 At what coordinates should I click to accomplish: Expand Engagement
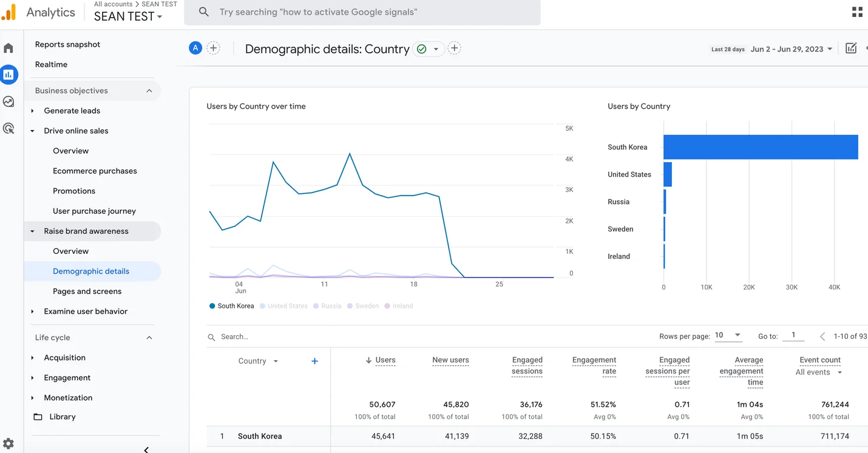tap(33, 378)
